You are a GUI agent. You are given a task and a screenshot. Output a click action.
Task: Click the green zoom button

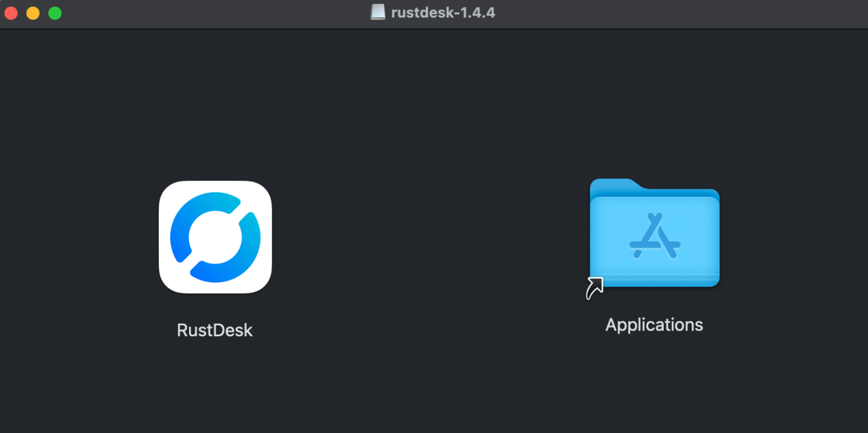[x=55, y=13]
